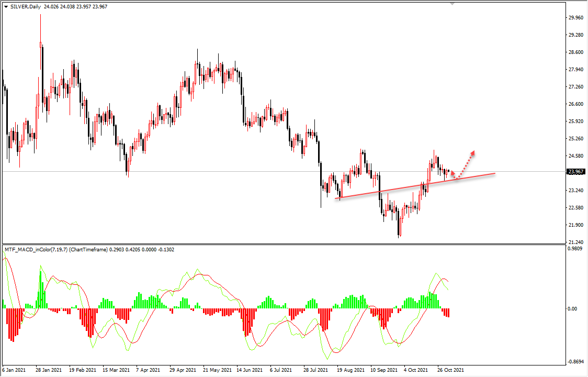This screenshot has height=377, width=588.
Task: Click the 21.900 price axis label
Action: click(x=576, y=225)
